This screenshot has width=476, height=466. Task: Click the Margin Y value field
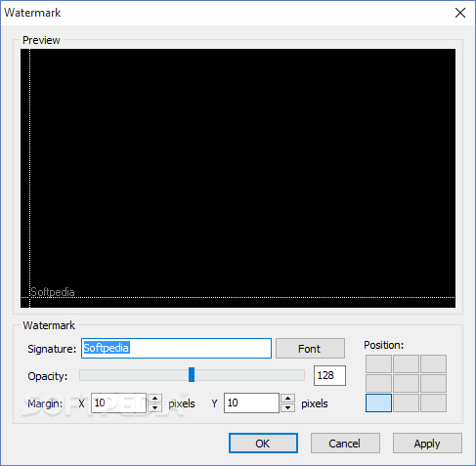click(251, 402)
